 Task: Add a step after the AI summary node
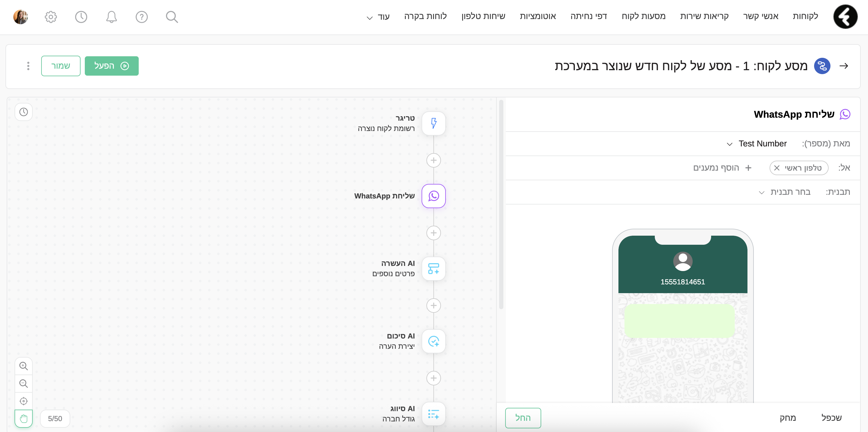(x=433, y=378)
